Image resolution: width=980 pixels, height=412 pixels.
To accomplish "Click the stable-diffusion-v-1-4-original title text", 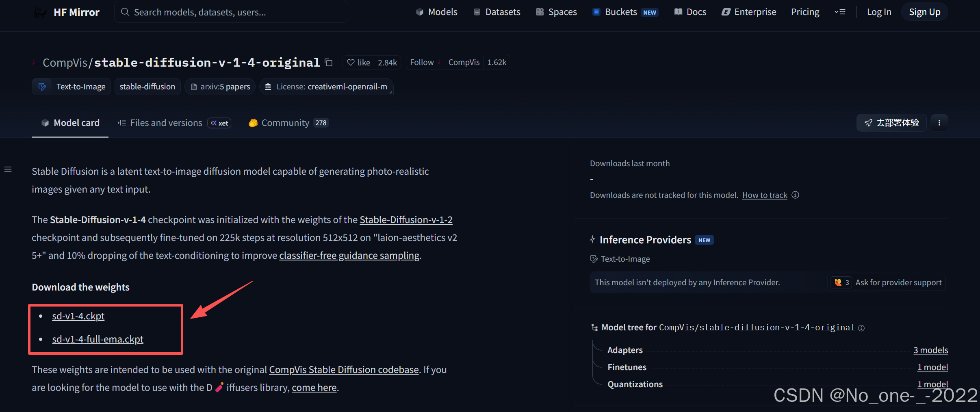I will [207, 63].
